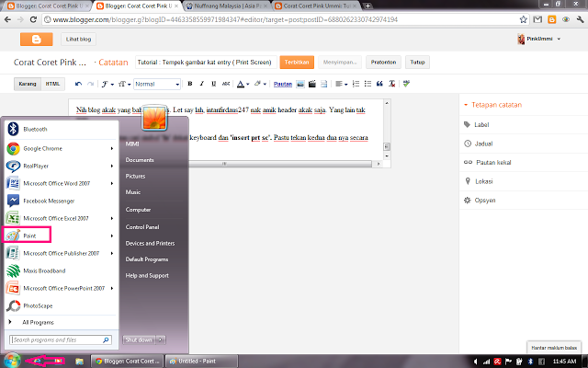Open Control Panel from the Start menu
The height and width of the screenshot is (368, 588).
click(142, 226)
